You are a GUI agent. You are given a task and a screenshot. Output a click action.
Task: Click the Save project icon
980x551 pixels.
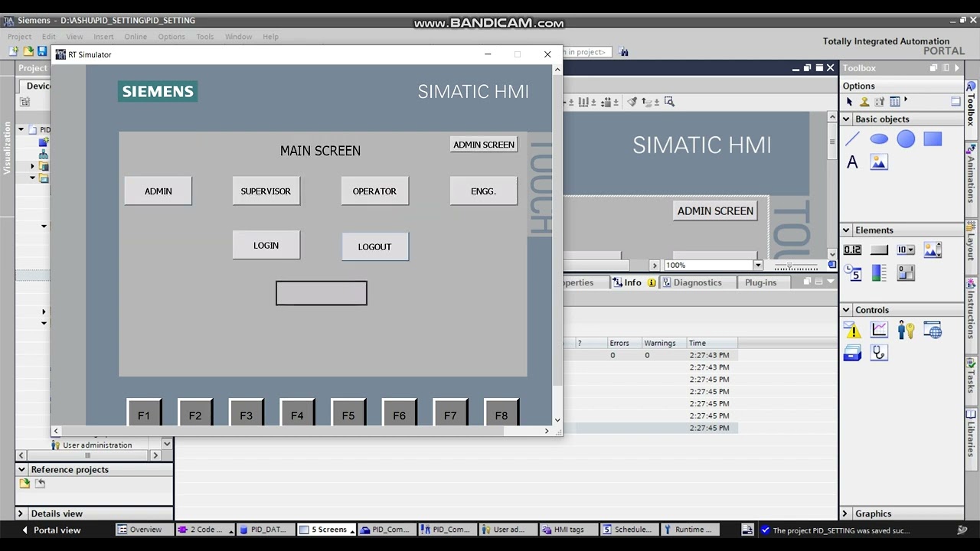42,51
